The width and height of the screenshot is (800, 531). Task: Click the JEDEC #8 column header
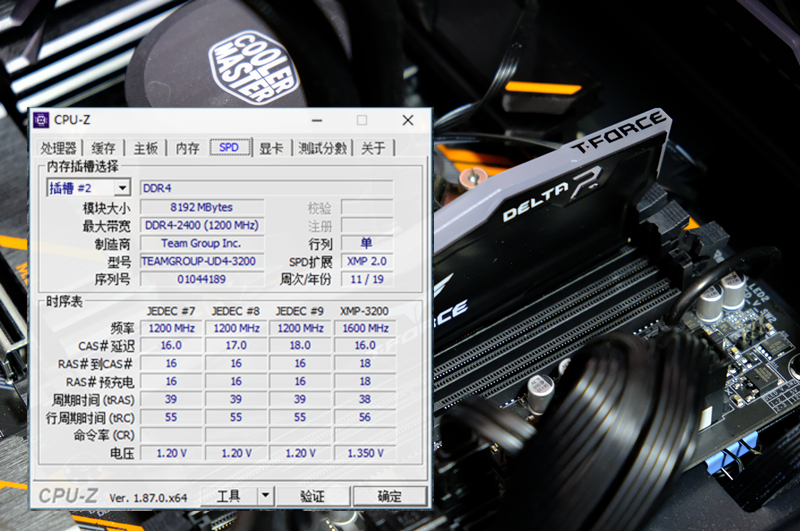[x=236, y=311]
